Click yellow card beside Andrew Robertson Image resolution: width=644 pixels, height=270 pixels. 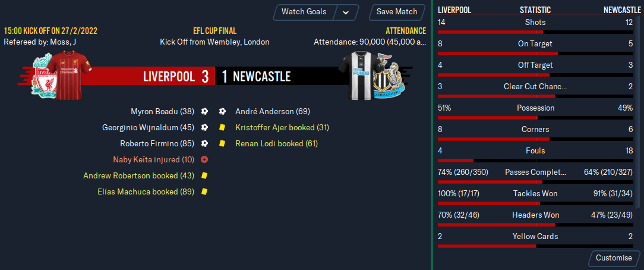[x=204, y=175]
